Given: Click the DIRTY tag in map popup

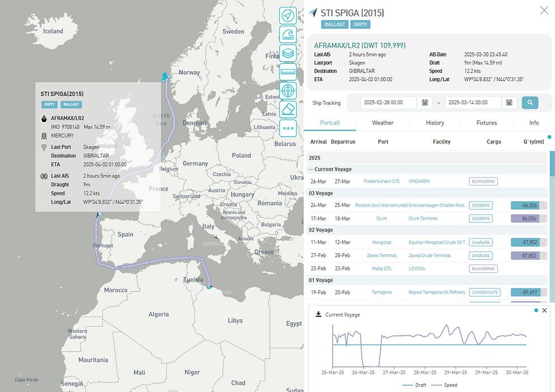Looking at the screenshot, I should click(x=49, y=104).
